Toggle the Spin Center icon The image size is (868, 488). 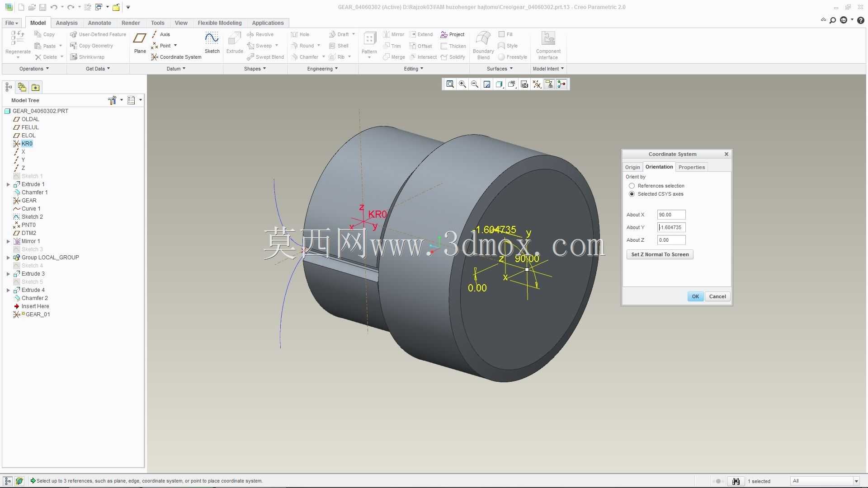(x=561, y=84)
